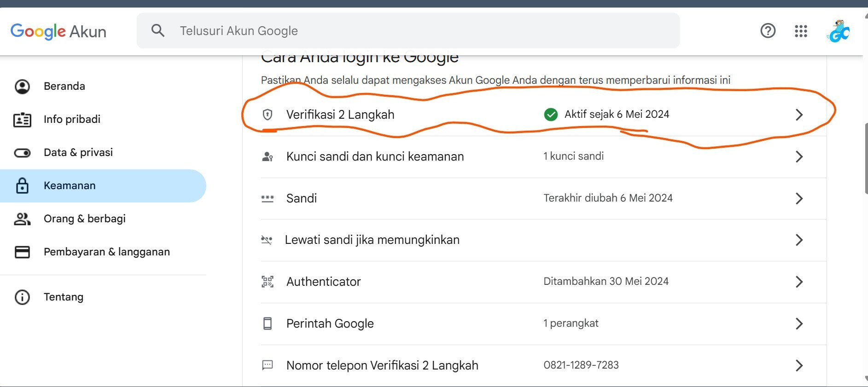Click the Tentang info circle icon
The width and height of the screenshot is (868, 387).
(22, 297)
